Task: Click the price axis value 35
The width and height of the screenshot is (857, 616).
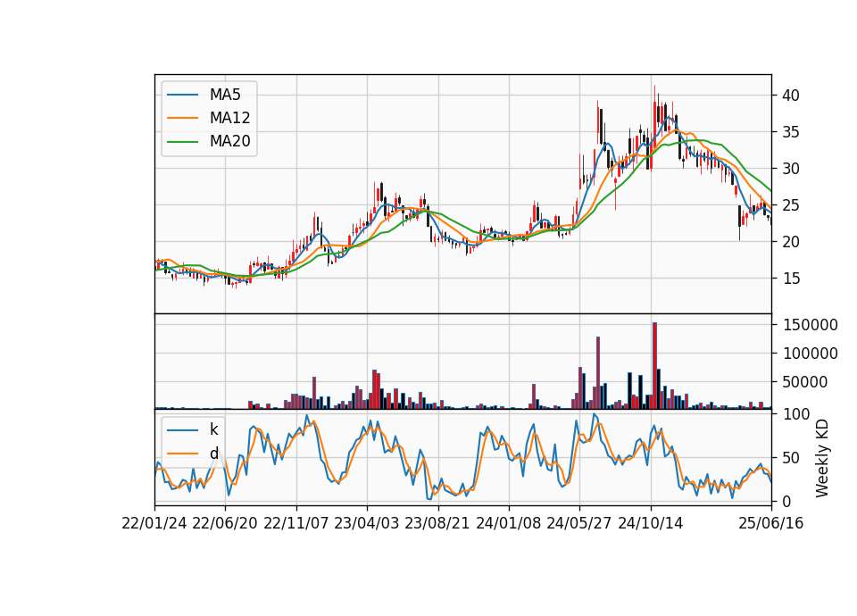Action: point(791,132)
